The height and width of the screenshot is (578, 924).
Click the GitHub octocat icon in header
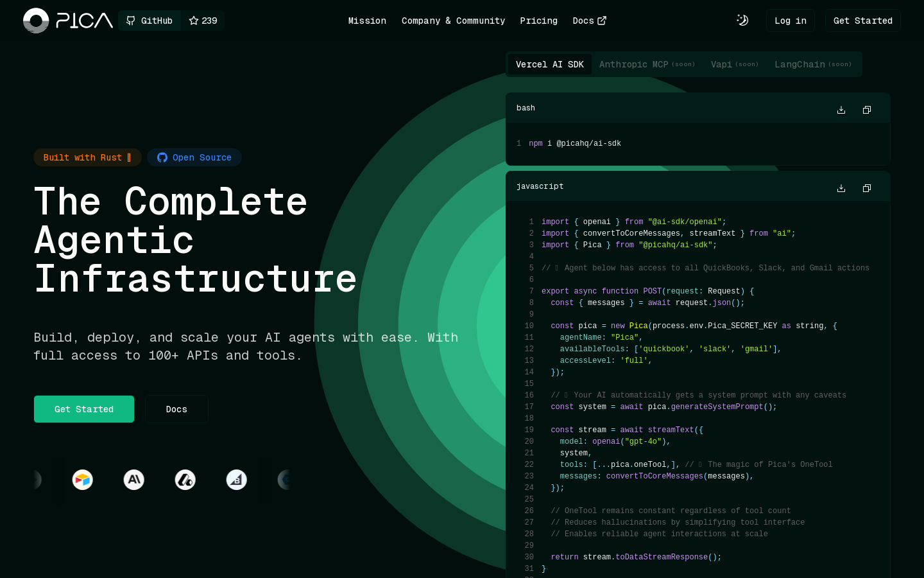pos(131,21)
